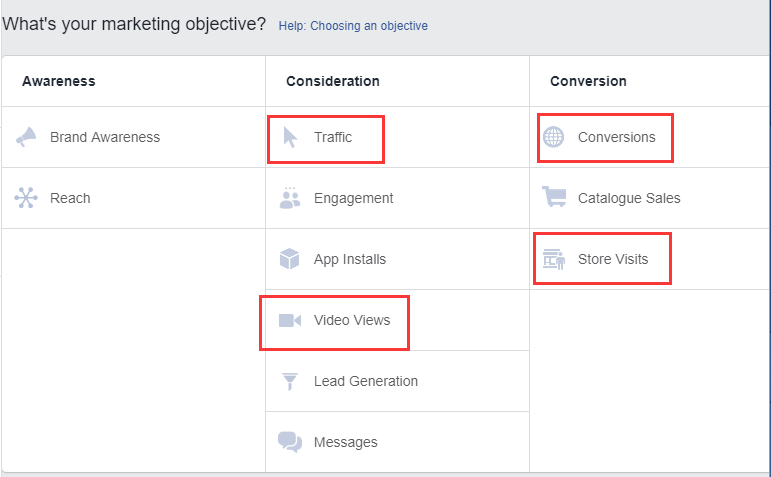Click the Brand Awareness megaphone icon
The height and width of the screenshot is (477, 771).
point(26,137)
